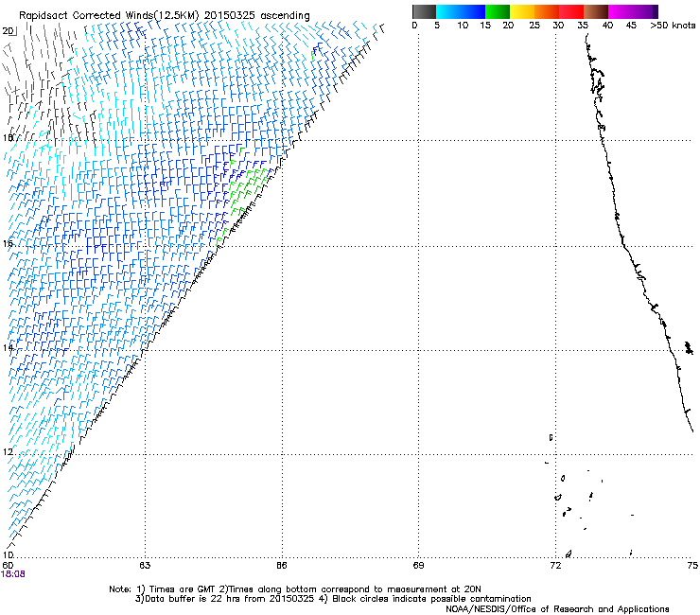700x615 pixels.
Task: Click the purple "18:08" time label
Action: 13,574
